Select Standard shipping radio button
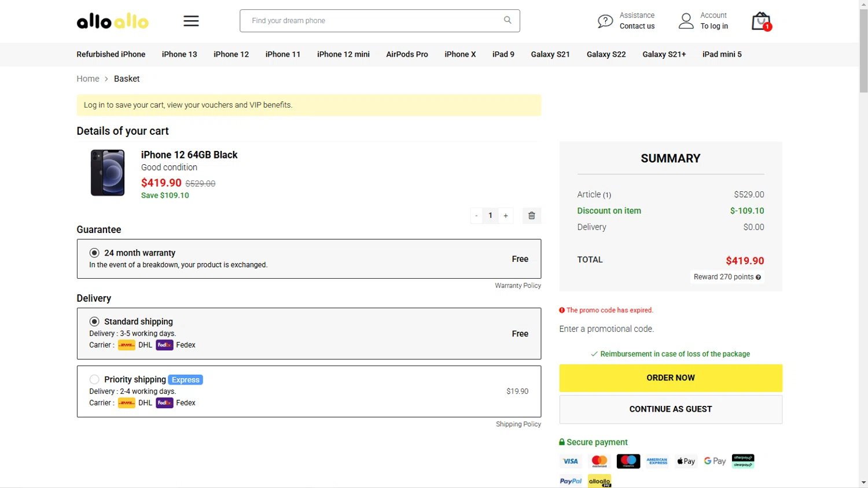Viewport: 868px width, 488px height. [94, 322]
